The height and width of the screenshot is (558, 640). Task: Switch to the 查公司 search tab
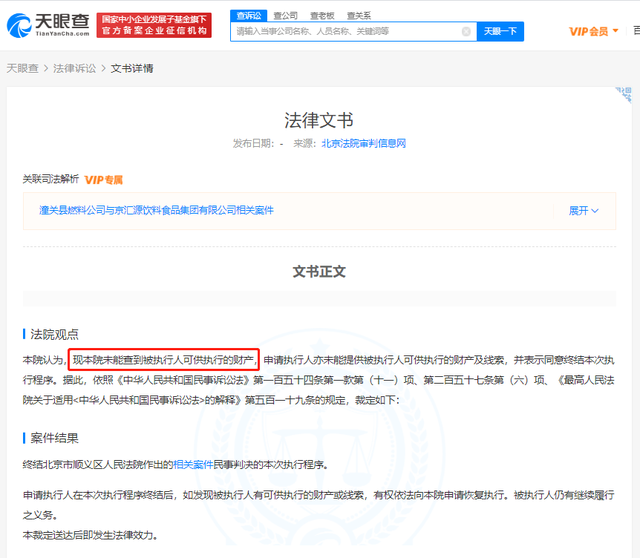[x=285, y=15]
